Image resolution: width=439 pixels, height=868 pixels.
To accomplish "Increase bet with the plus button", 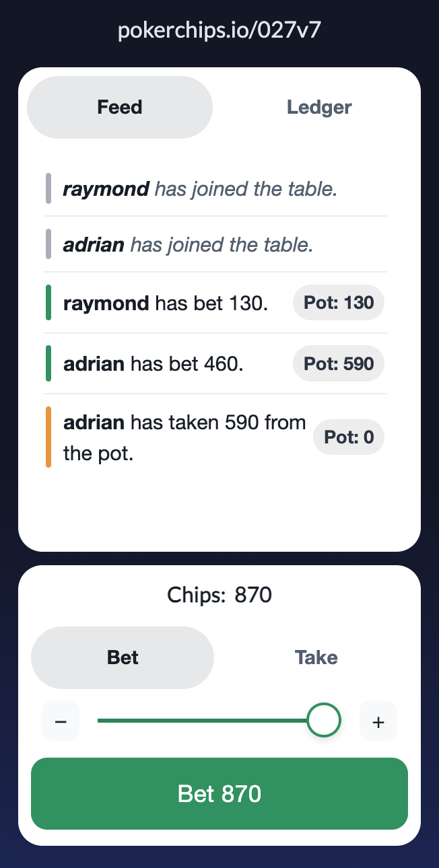I will point(378,720).
